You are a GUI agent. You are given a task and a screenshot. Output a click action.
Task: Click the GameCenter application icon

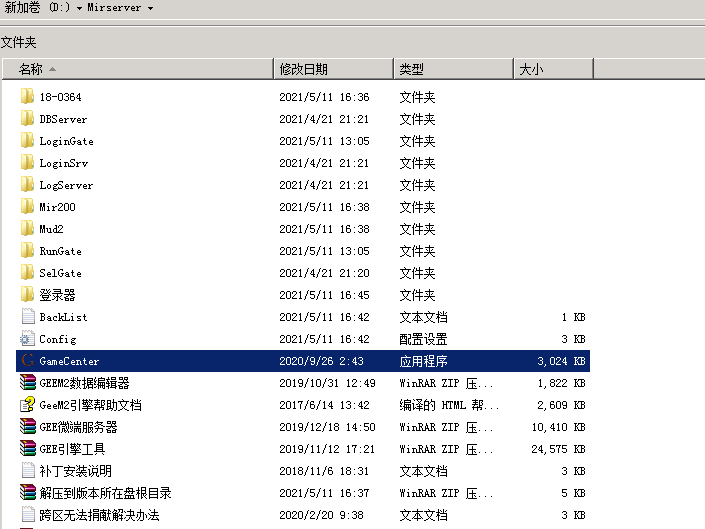click(27, 361)
